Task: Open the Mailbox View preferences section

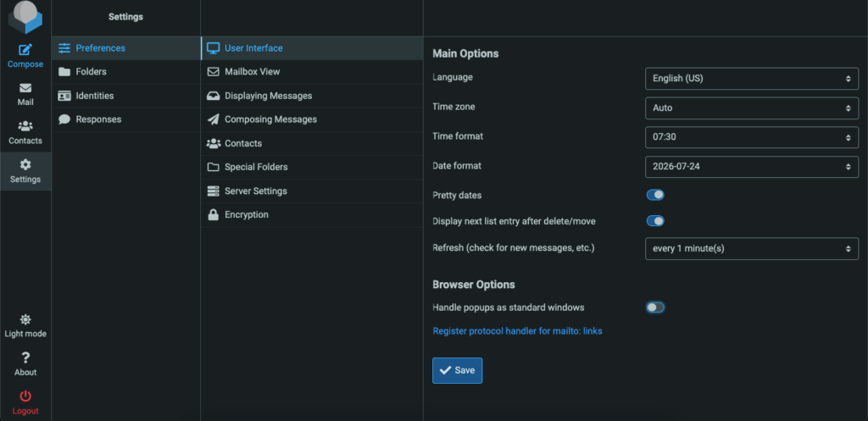Action: click(312, 72)
